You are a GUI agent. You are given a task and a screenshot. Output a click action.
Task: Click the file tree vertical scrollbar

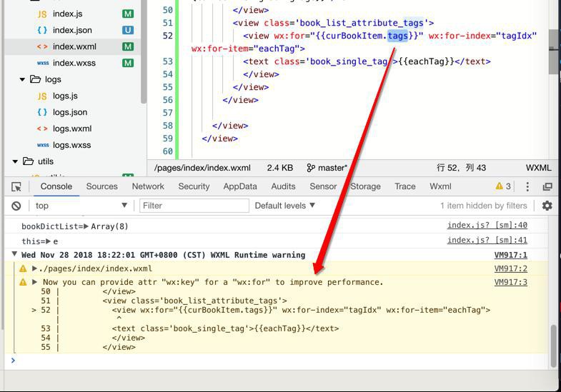click(x=144, y=51)
